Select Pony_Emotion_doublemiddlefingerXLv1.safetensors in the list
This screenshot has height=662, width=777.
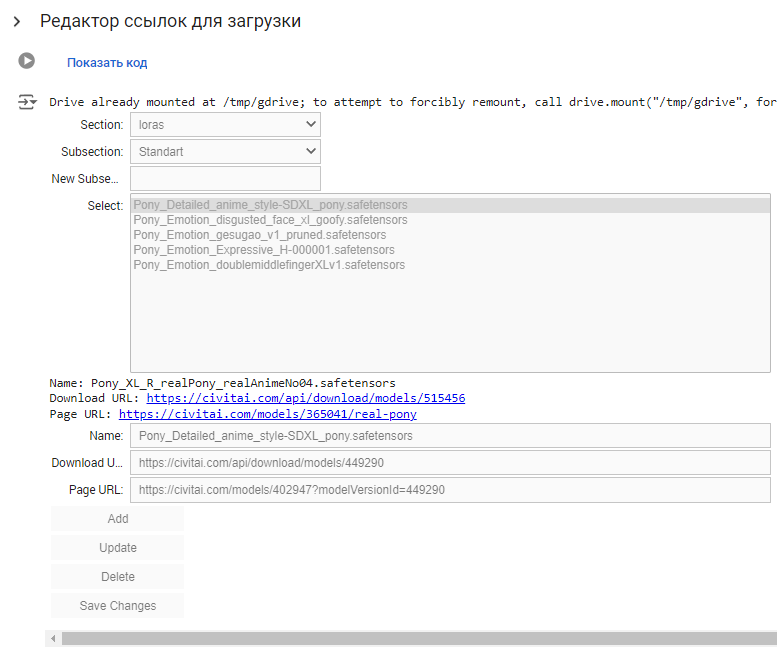tap(450, 265)
